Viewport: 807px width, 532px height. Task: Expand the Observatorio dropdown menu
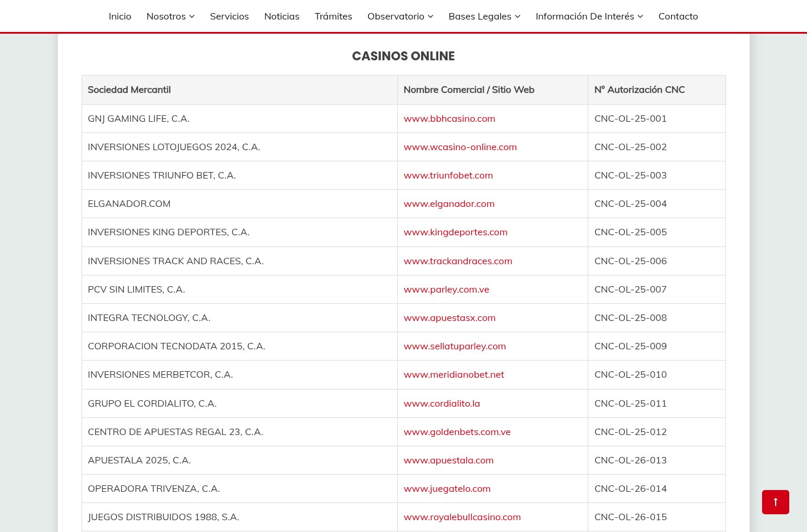point(400,16)
